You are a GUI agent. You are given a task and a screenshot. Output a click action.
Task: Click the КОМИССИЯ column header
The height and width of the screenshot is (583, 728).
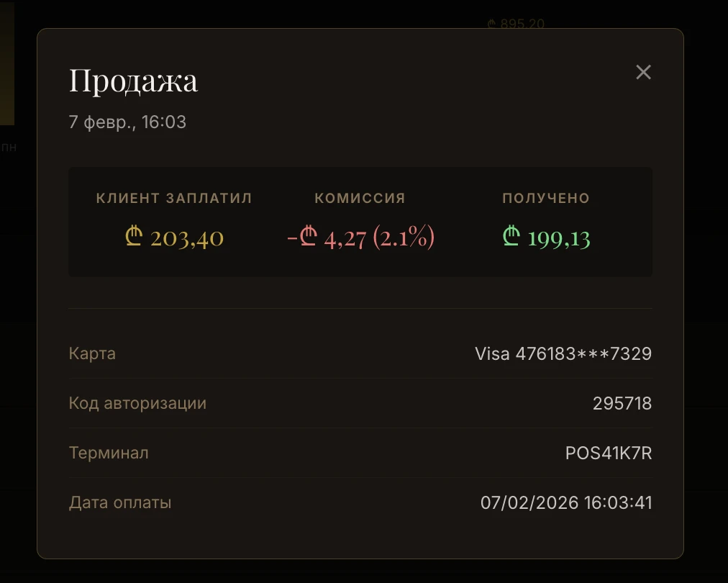(x=360, y=198)
